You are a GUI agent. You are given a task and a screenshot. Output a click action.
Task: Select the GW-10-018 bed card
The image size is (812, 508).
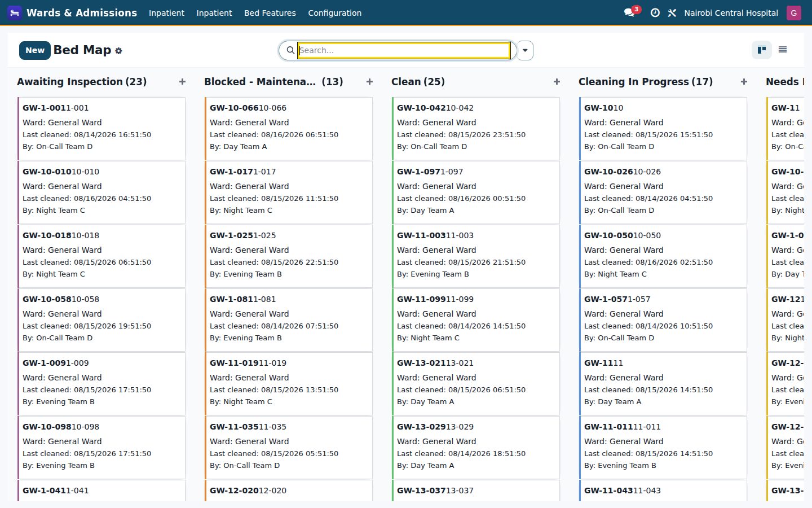coord(101,256)
